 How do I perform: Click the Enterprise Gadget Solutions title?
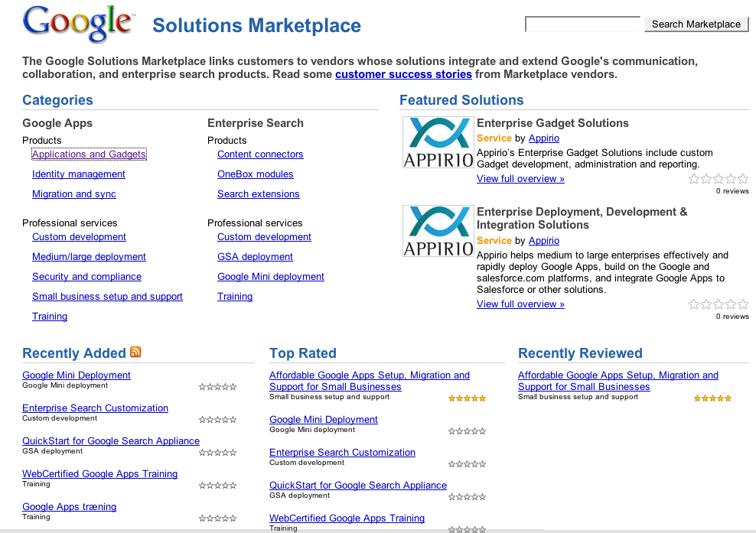pyautogui.click(x=552, y=123)
